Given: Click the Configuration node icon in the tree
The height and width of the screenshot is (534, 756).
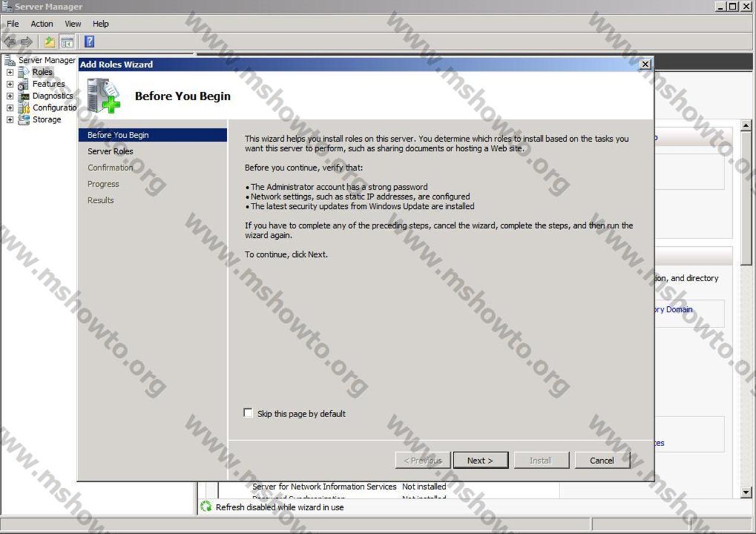Looking at the screenshot, I should point(23,108).
